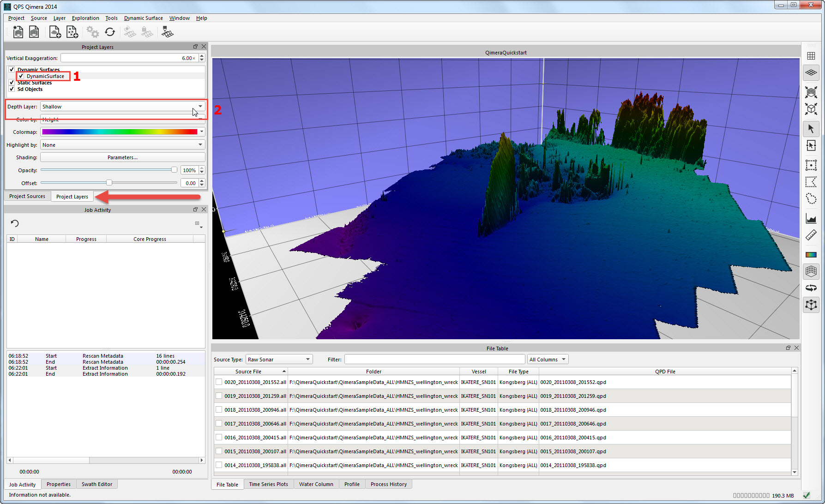Select the lasso selection tool
Viewport: 825px width, 504px height.
(x=811, y=199)
